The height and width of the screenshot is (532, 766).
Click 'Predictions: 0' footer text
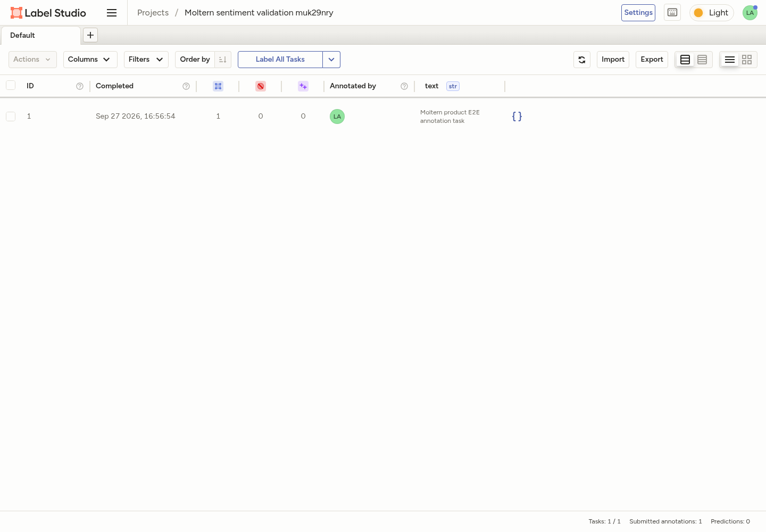tap(730, 521)
